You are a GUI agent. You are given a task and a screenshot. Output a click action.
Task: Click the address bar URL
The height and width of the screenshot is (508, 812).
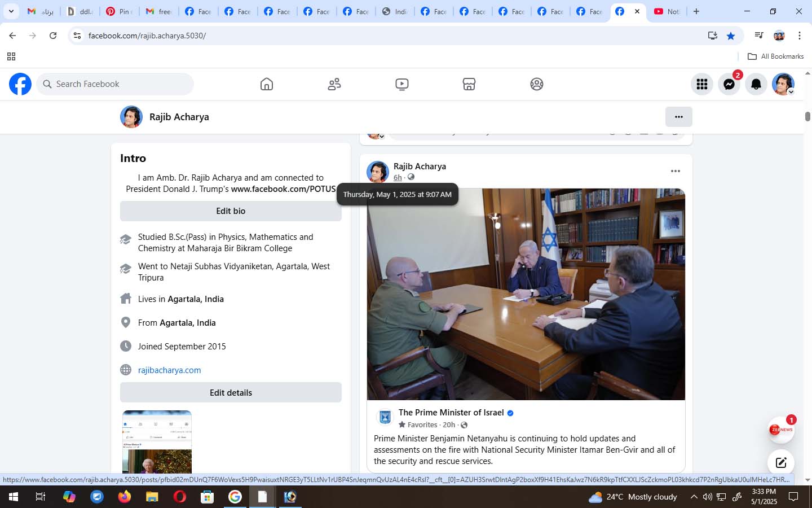click(147, 36)
